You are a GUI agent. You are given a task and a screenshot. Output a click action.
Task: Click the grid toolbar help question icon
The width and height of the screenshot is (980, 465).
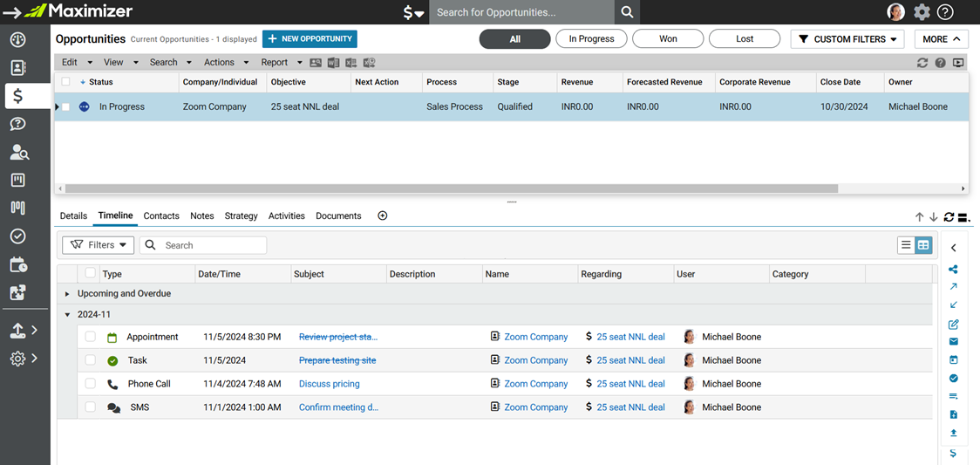pyautogui.click(x=940, y=63)
